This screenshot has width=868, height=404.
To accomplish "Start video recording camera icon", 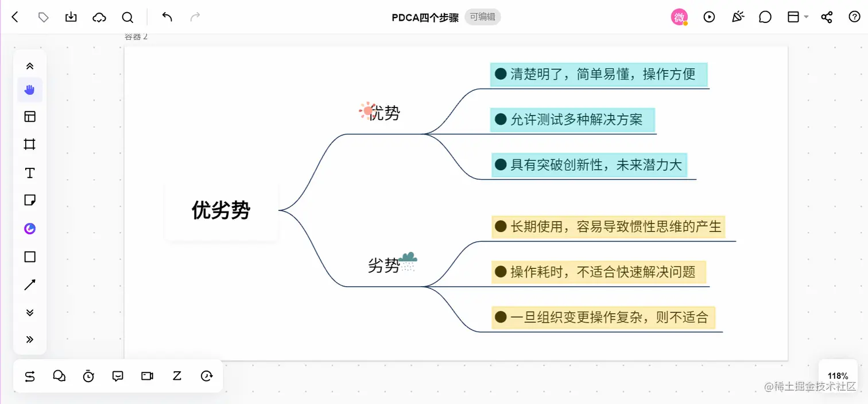I will [x=147, y=376].
